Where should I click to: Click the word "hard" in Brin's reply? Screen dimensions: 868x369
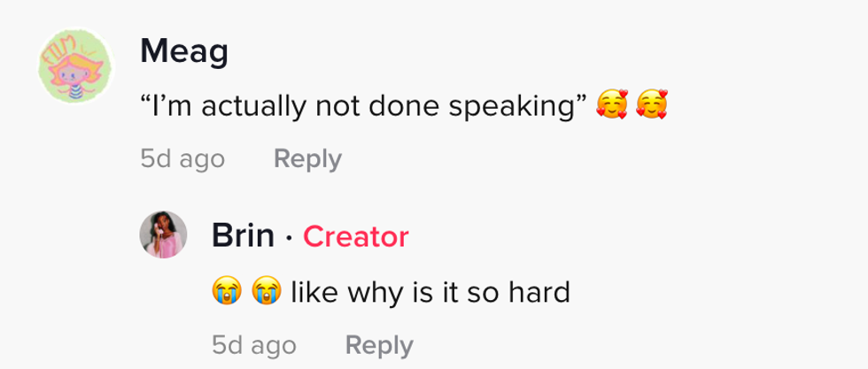(x=538, y=290)
